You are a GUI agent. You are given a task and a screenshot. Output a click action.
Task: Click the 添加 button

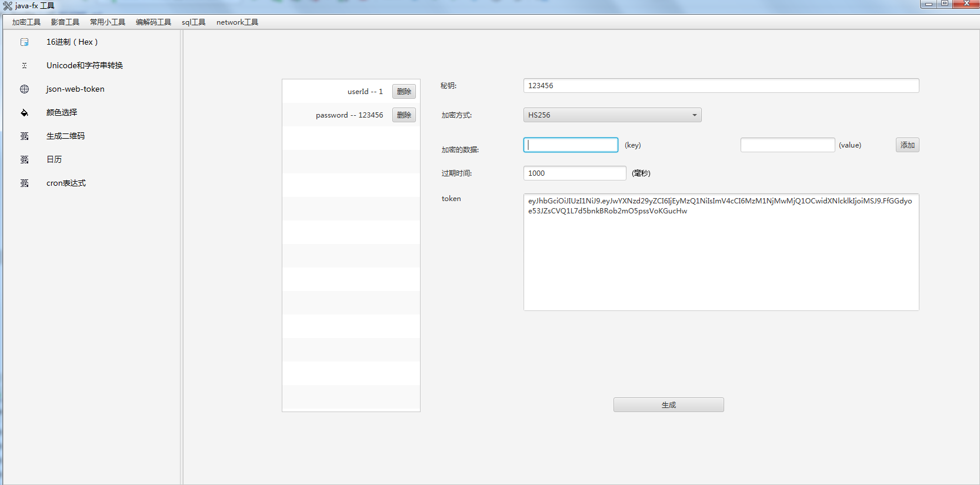tap(907, 145)
